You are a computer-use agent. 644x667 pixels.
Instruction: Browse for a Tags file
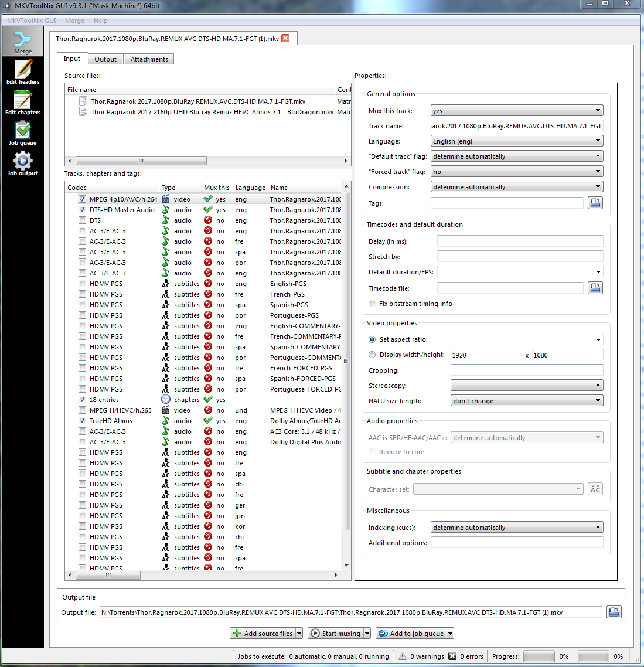(595, 203)
